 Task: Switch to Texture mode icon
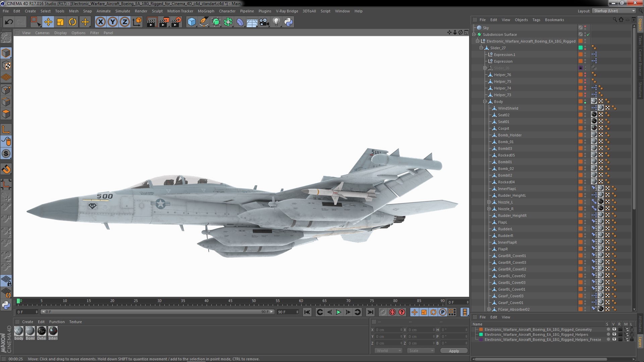click(6, 65)
